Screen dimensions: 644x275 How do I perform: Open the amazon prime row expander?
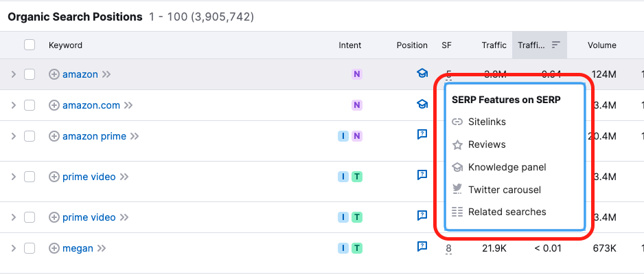(x=14, y=136)
